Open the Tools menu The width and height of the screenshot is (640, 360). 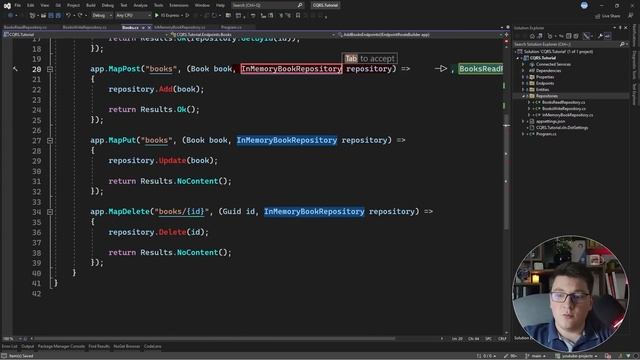158,5
